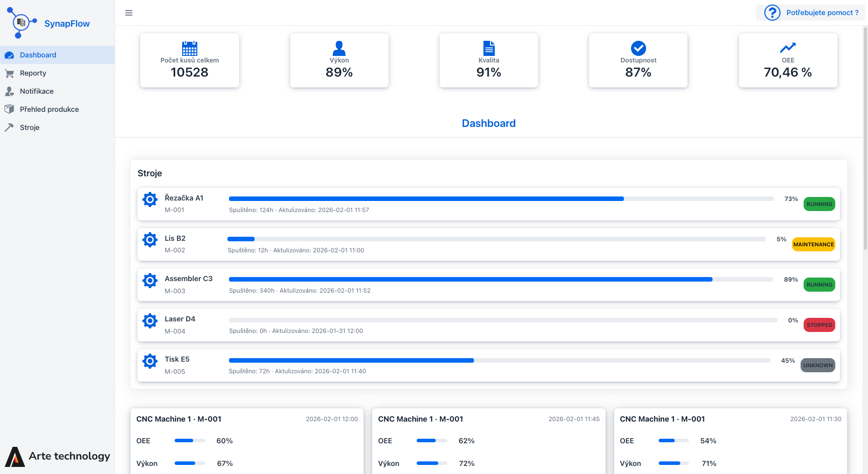Open Reporty in the sidebar
Screen dimensions: 868x474
[x=33, y=73]
